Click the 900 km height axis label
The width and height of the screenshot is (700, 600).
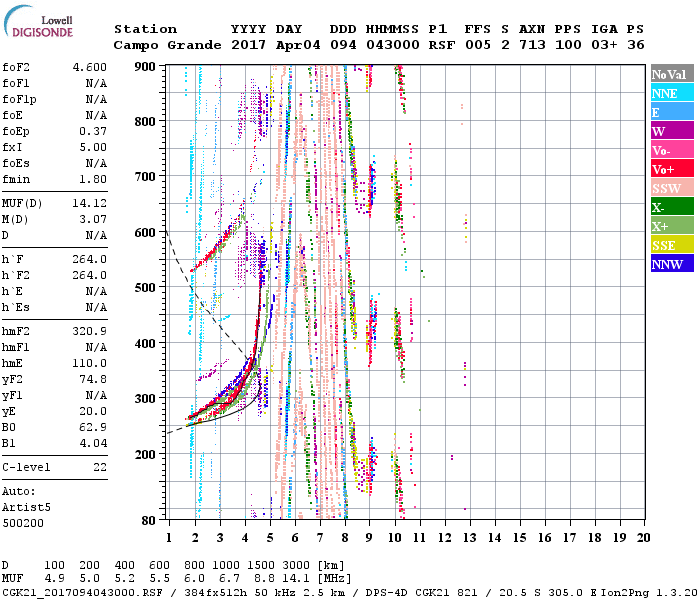coord(145,67)
